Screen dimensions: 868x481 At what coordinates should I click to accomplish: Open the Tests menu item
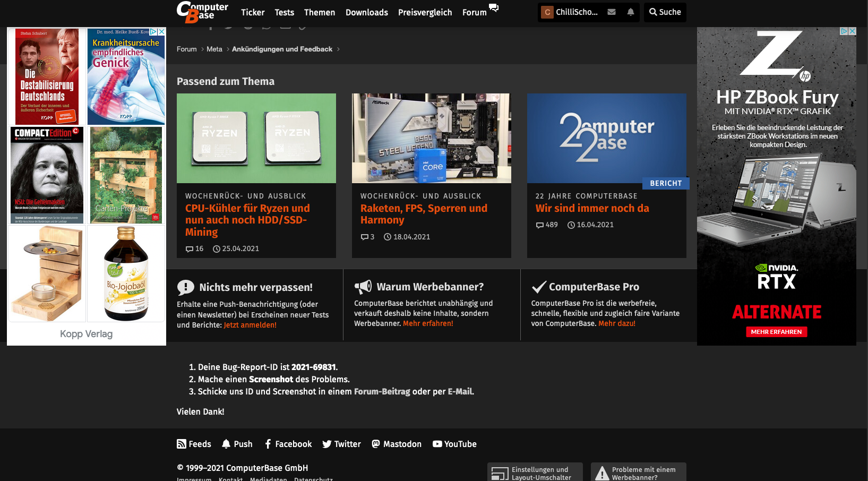[284, 12]
